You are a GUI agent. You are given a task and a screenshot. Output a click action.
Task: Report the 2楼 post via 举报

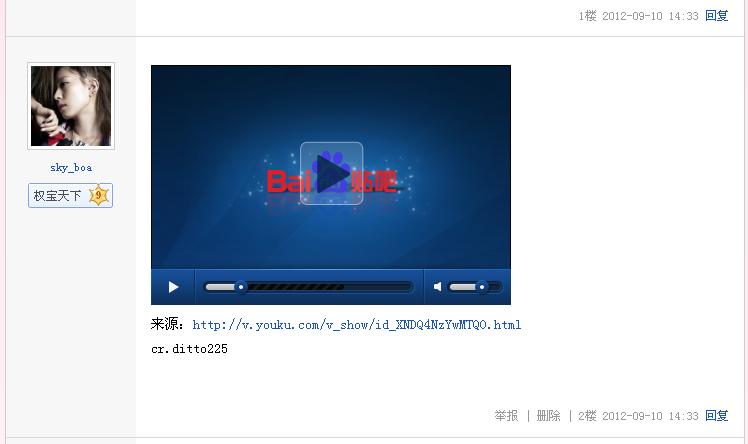(506, 416)
